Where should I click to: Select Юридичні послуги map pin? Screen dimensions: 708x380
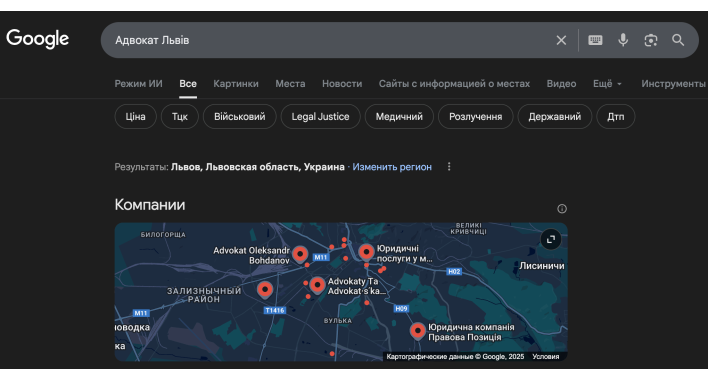366,252
